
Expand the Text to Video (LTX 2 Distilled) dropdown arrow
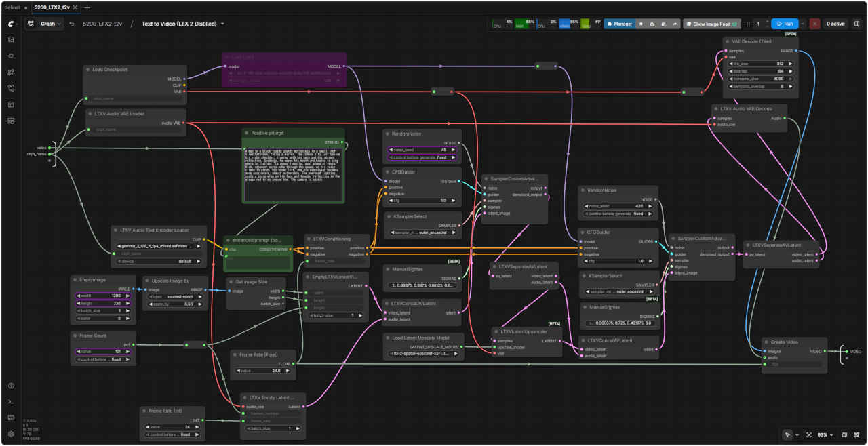222,24
